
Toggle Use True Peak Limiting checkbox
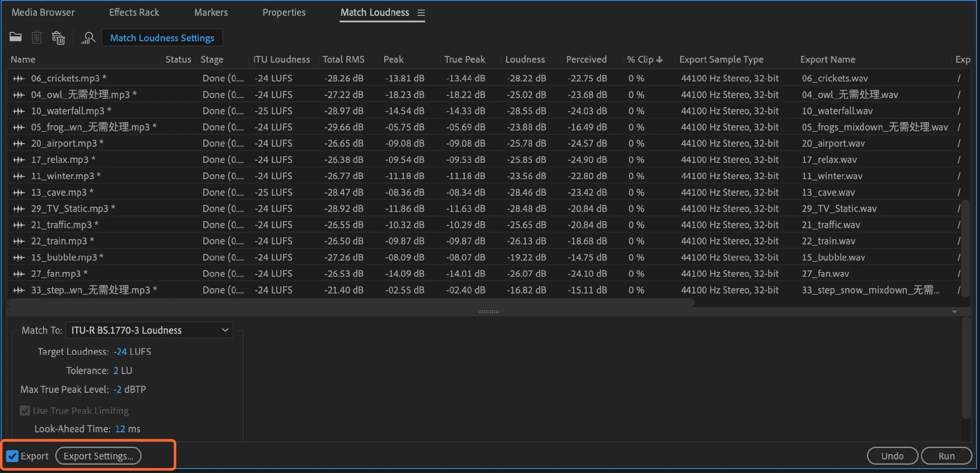25,410
